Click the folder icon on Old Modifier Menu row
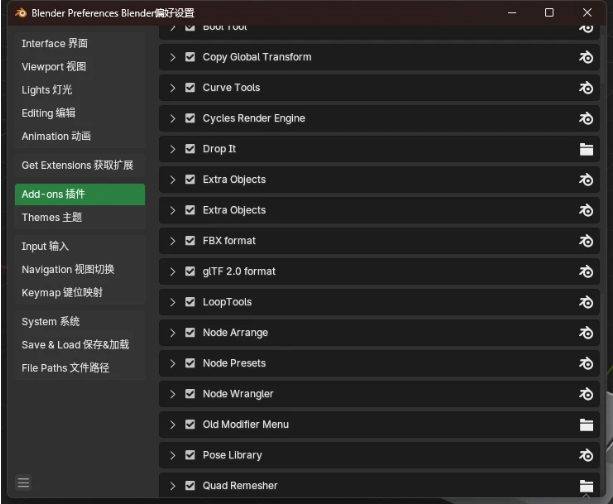 [586, 425]
